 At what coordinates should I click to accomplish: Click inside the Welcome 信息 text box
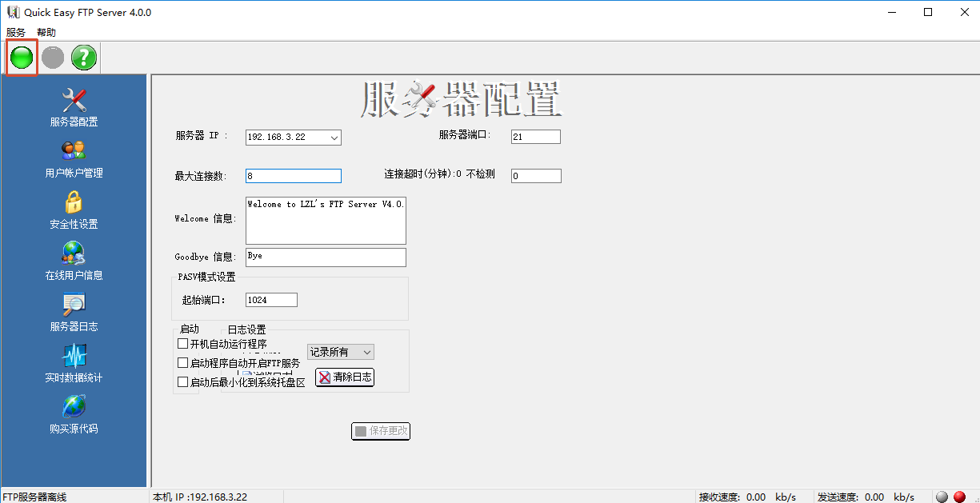click(326, 220)
